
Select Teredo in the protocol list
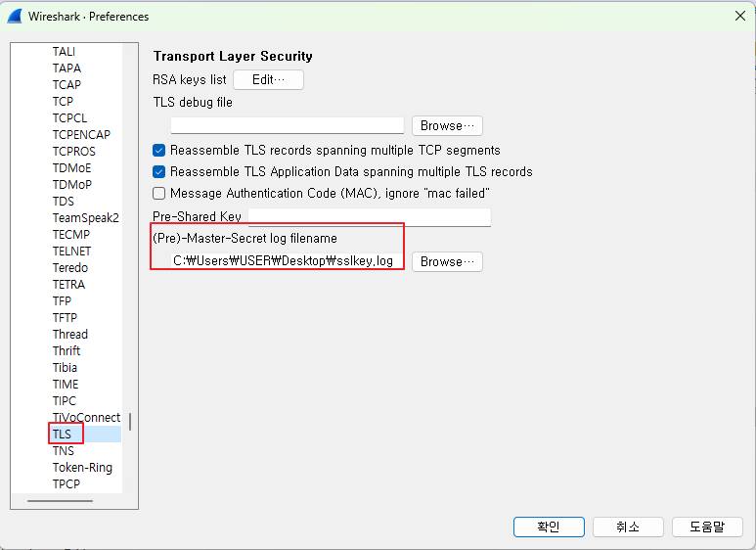pyautogui.click(x=69, y=268)
